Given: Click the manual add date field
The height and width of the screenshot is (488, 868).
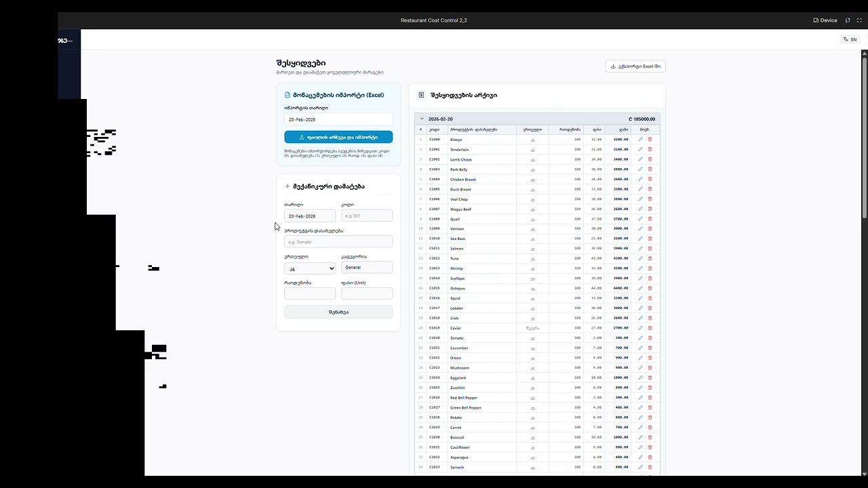Looking at the screenshot, I should (310, 216).
